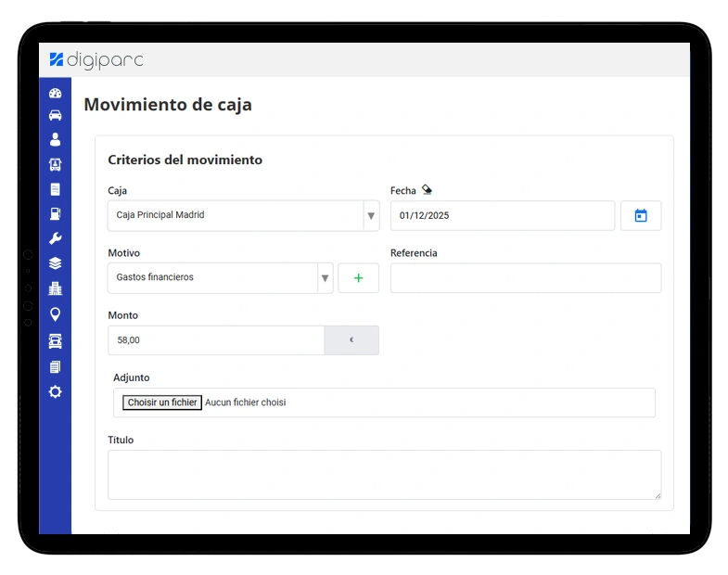Viewport: 728px width, 575px height.
Task: Open the document page icon in sidebar
Action: 56,189
